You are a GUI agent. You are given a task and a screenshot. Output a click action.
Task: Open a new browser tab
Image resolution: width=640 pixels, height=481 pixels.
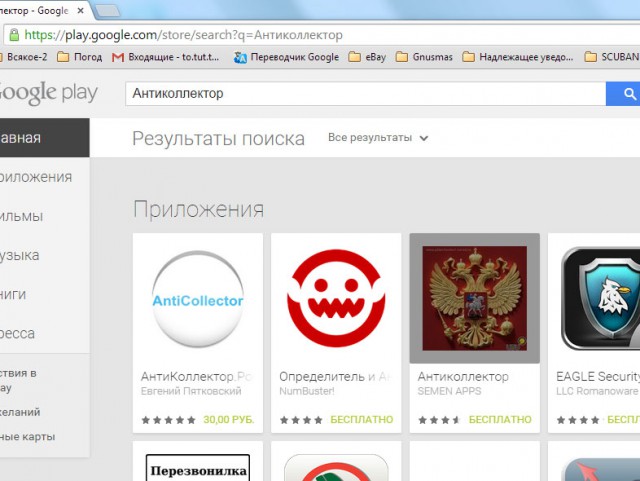(107, 11)
